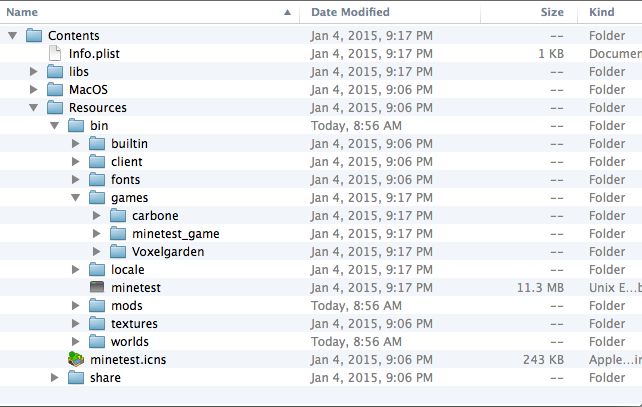Click the bin row's Today, 8:56 AM date
642x407 pixels.
(356, 126)
